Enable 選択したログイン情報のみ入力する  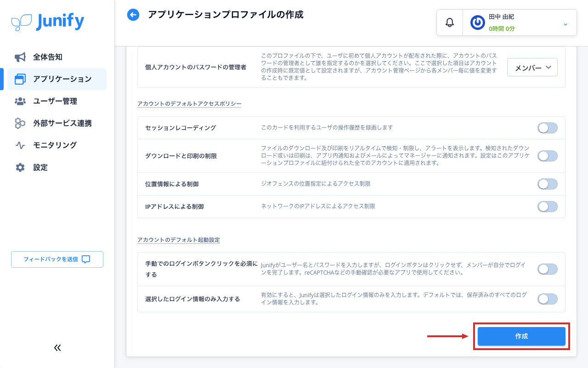point(548,299)
